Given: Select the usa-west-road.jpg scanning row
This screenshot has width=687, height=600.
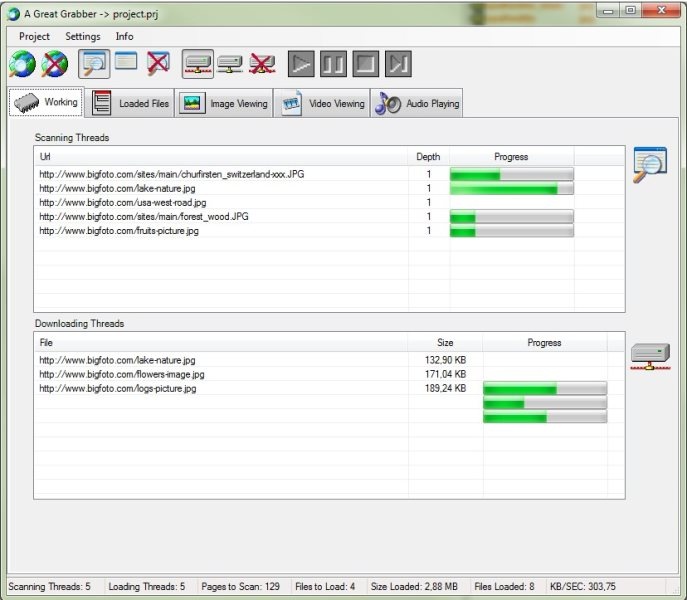Looking at the screenshot, I should click(x=329, y=202).
